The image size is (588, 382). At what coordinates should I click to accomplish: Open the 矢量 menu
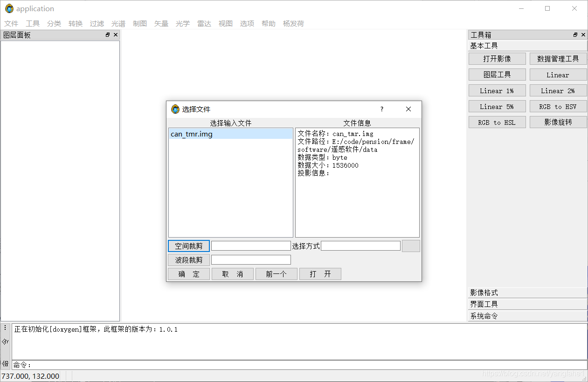pos(161,24)
